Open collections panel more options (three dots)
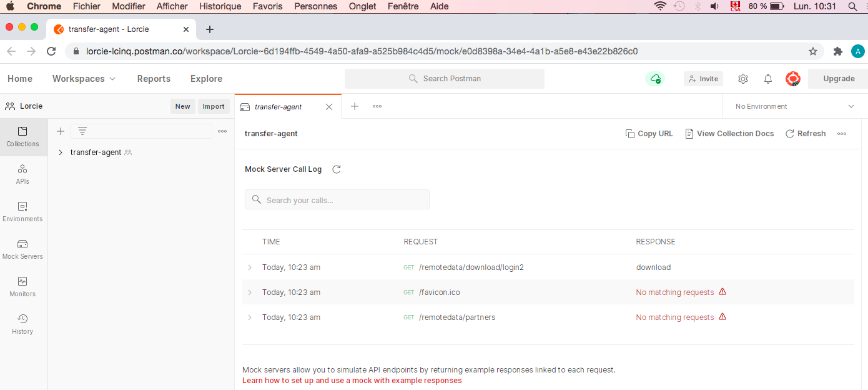The image size is (868, 390). click(x=222, y=131)
